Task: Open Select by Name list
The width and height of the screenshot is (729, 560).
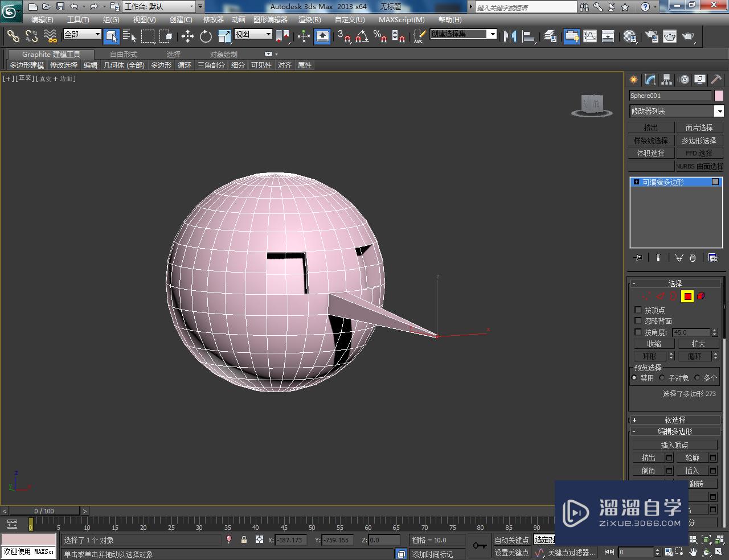Action: click(x=129, y=36)
